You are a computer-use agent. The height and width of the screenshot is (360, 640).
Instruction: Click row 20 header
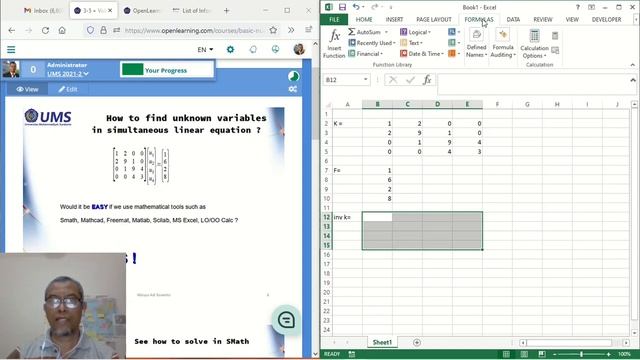pyautogui.click(x=327, y=292)
